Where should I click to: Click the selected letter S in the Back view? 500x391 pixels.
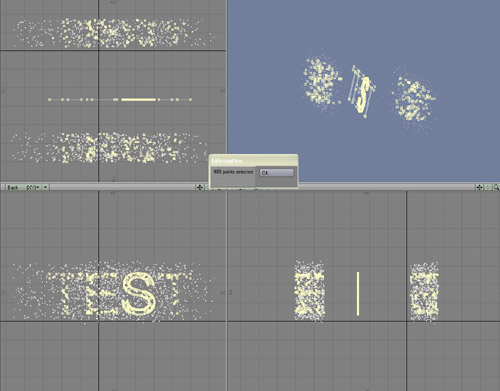[x=138, y=293]
